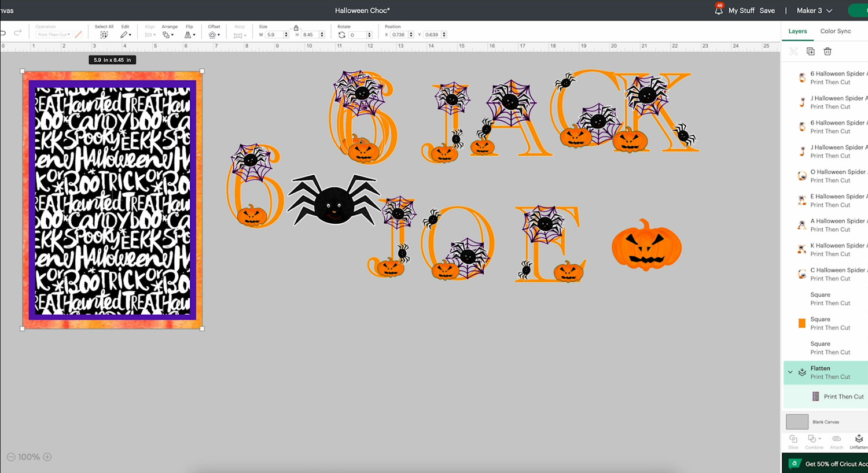Click the Redo arrow icon
The height and width of the screenshot is (473, 868).
pos(18,33)
